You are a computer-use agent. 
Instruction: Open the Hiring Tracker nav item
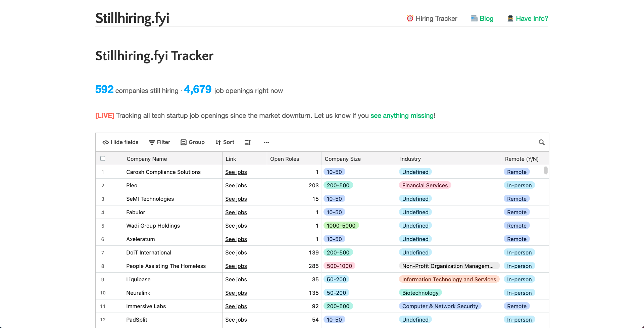432,18
